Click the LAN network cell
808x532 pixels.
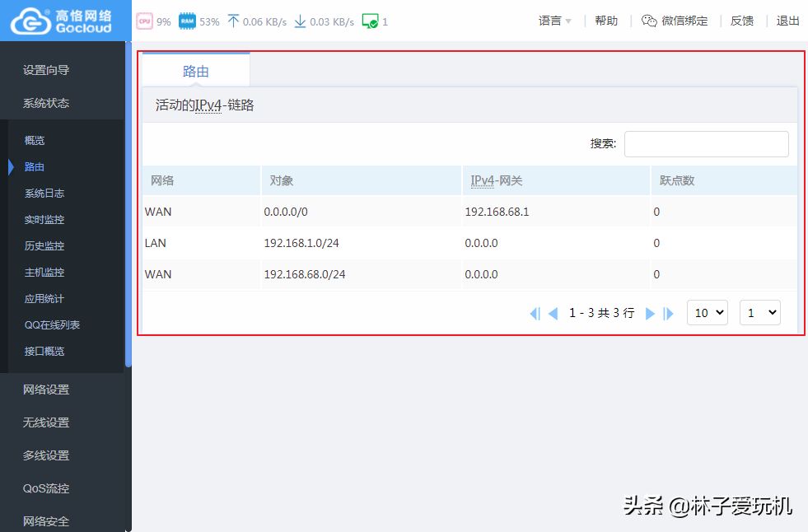(x=155, y=243)
